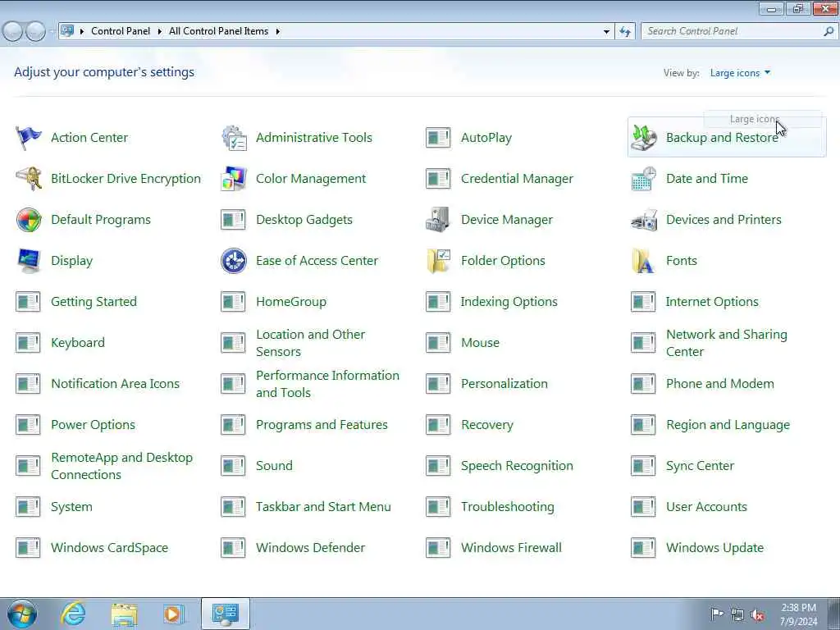This screenshot has width=840, height=630.
Task: Open the System link
Action: click(x=71, y=507)
